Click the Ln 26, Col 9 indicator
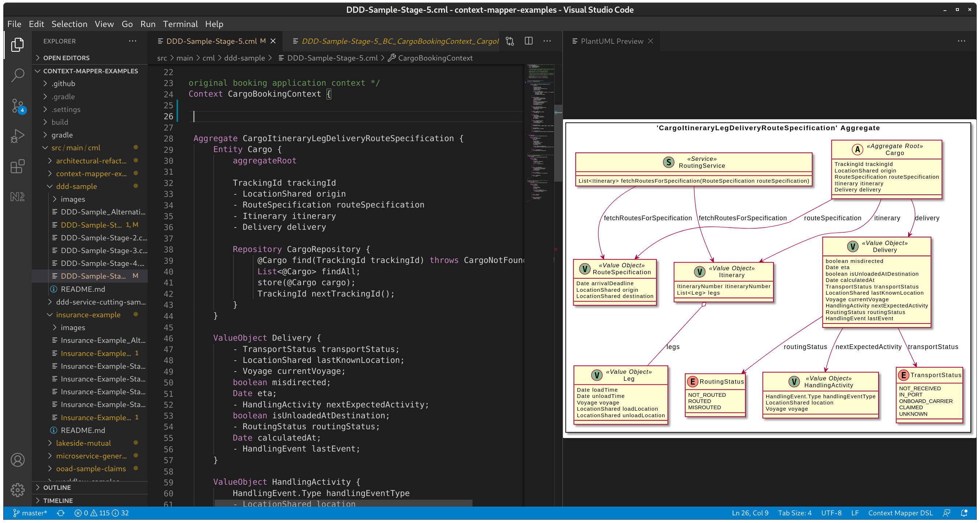 pyautogui.click(x=750, y=513)
